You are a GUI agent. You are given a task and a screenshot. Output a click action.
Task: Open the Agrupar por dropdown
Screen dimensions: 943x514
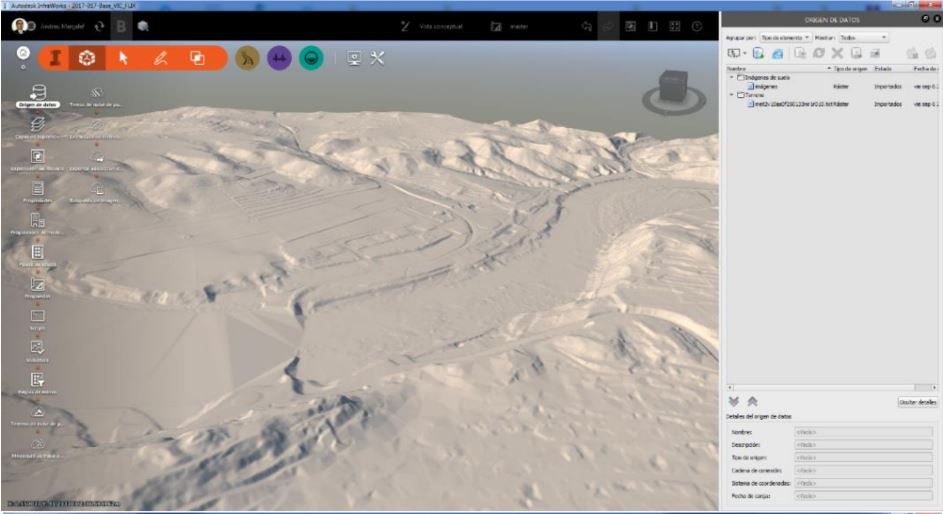785,37
